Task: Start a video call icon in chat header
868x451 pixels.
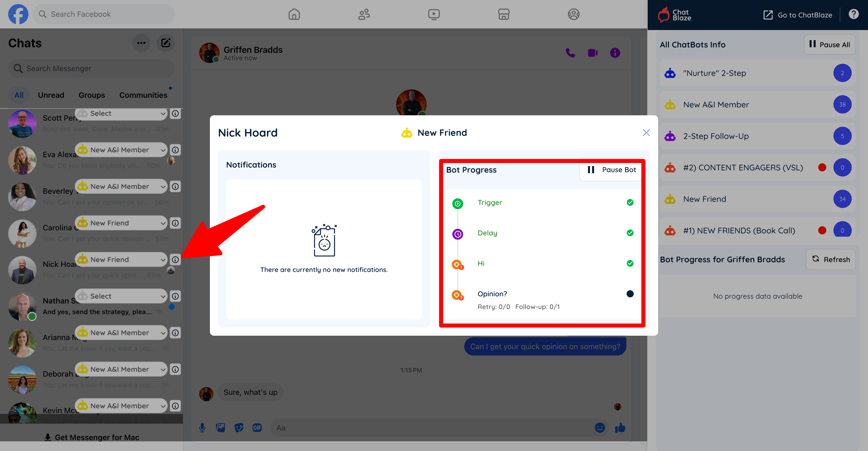Action: [593, 53]
